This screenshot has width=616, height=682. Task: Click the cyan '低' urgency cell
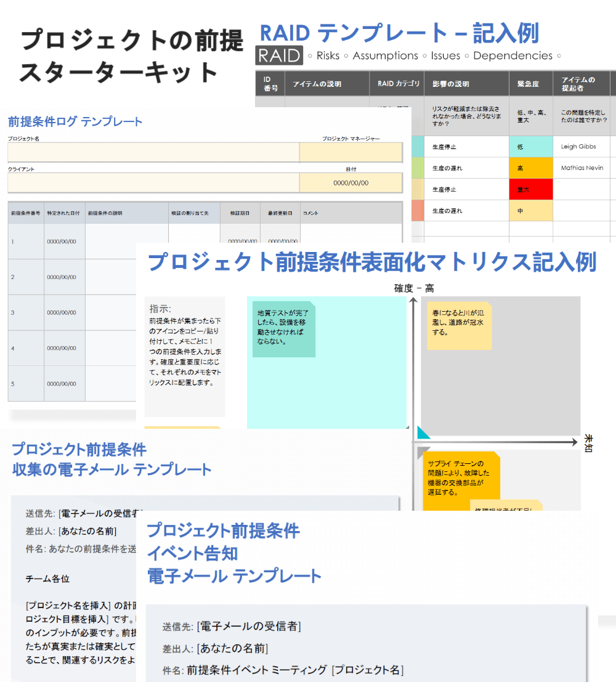tap(531, 147)
